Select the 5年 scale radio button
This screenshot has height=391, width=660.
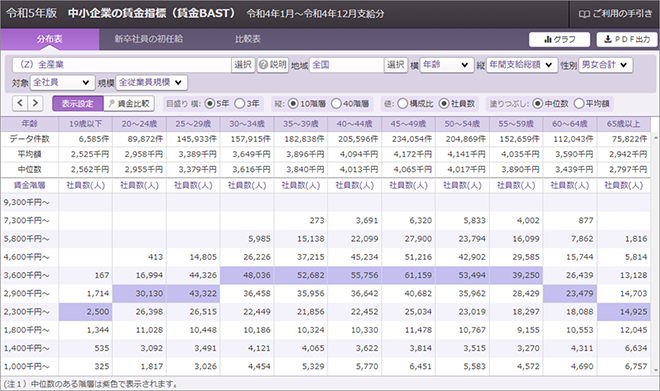point(209,104)
